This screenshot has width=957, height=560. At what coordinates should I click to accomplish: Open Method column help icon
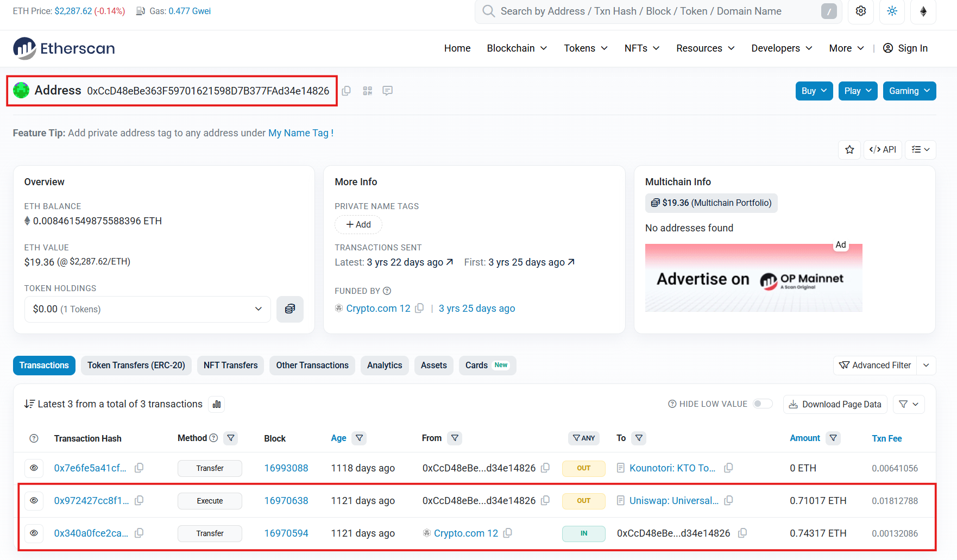point(213,438)
